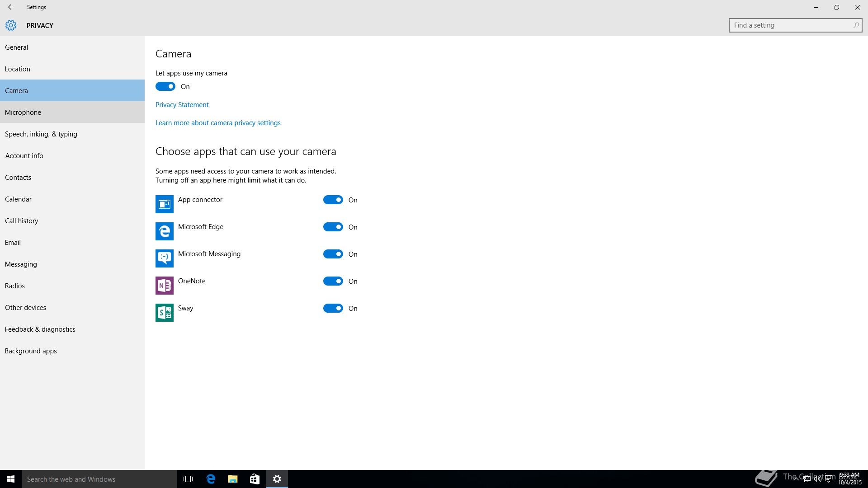The image size is (868, 488).
Task: Click the Microsoft Messaging label
Action: coord(209,254)
